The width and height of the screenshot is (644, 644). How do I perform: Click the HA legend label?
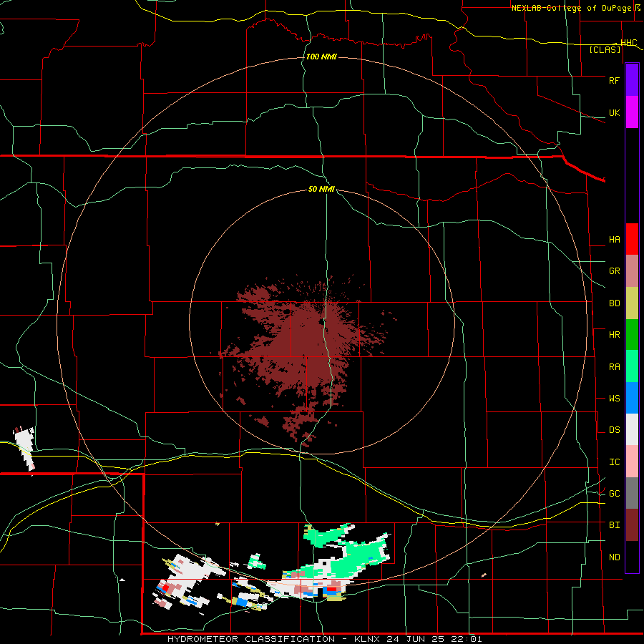coord(614,239)
